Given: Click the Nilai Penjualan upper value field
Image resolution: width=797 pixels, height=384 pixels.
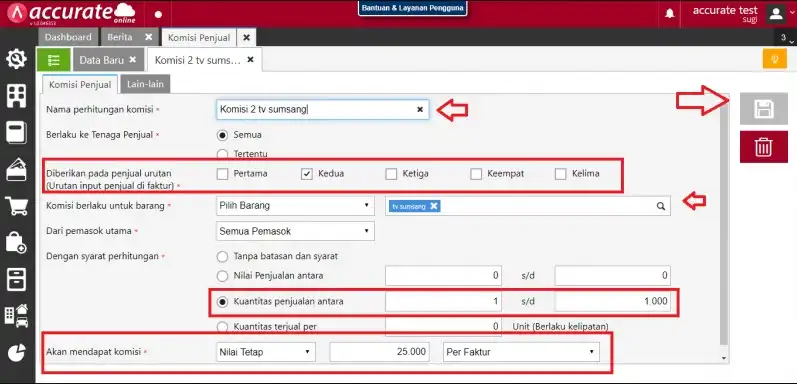Looking at the screenshot, I should 612,276.
